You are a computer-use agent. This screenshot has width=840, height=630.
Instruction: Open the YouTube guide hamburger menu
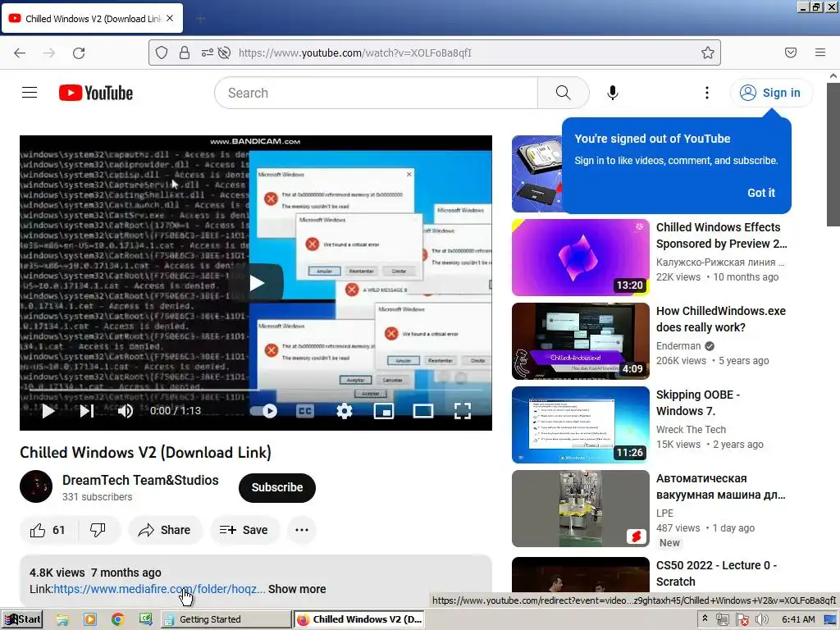click(30, 93)
